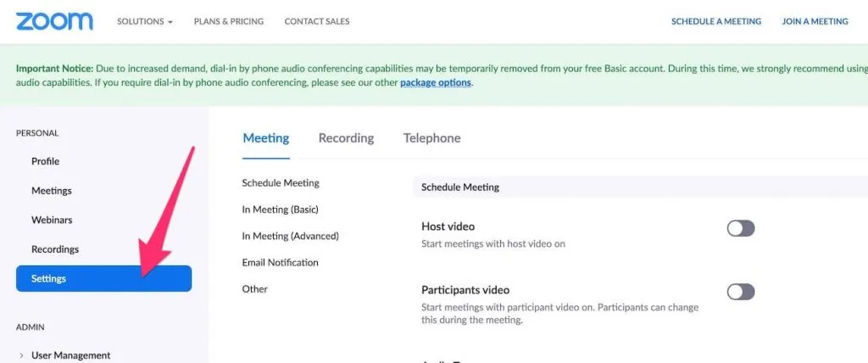868x363 pixels.
Task: Click Schedule a Meeting link
Action: [715, 21]
